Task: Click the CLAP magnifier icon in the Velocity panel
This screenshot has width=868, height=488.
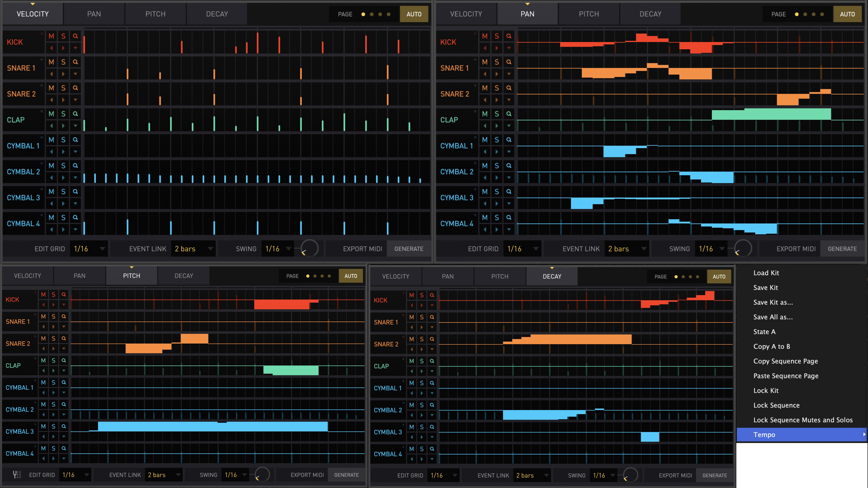Action: tap(75, 114)
